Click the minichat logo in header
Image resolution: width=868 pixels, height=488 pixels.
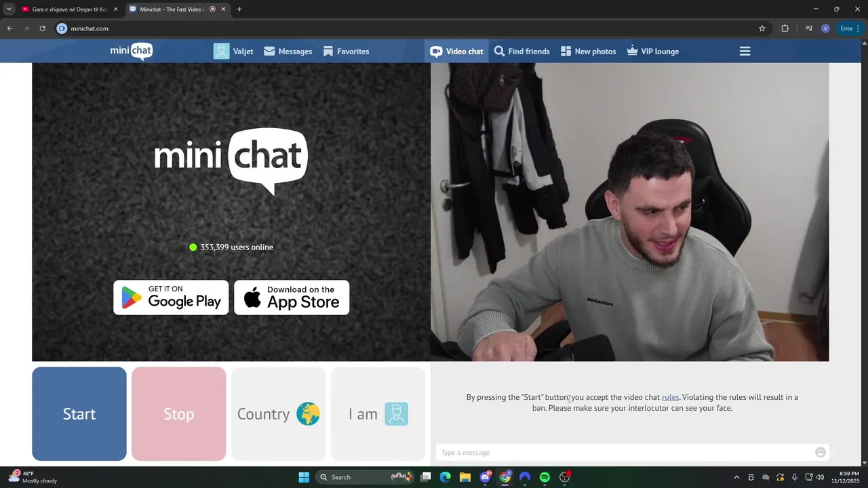[x=132, y=52]
